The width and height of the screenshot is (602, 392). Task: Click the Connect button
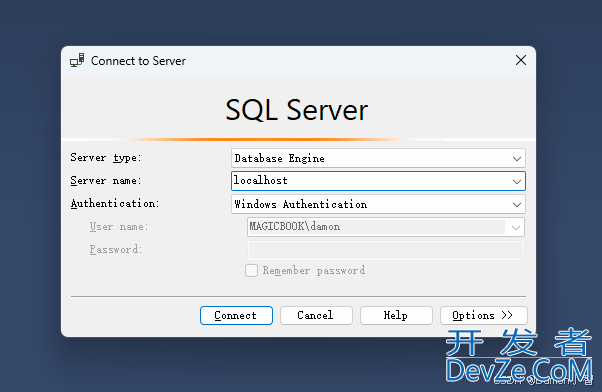(236, 315)
